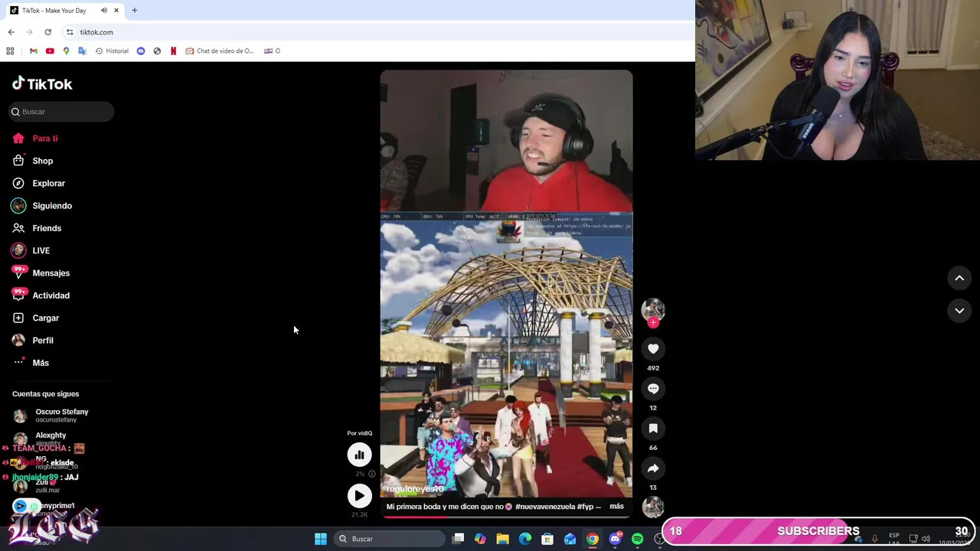
Task: Seek the video progress bar
Action: click(x=506, y=517)
